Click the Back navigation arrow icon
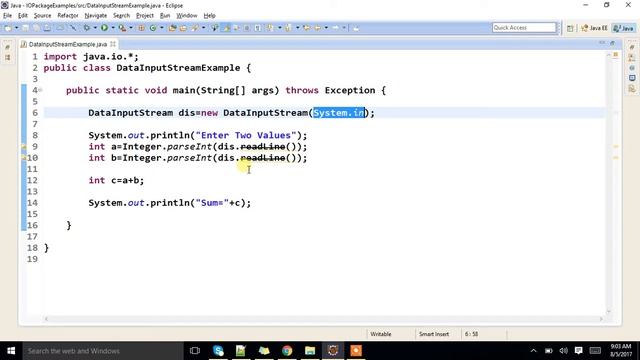Image resolution: width=640 pixels, height=360 pixels. (x=317, y=28)
